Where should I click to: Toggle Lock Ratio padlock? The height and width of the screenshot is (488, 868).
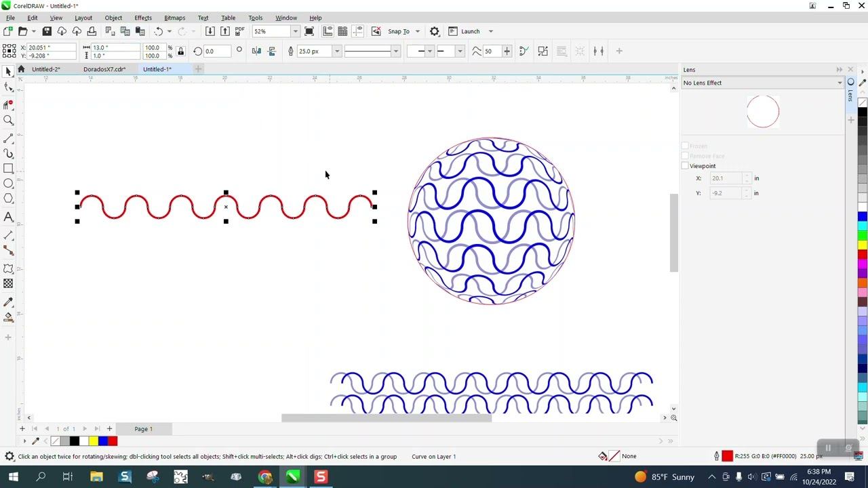(x=180, y=51)
